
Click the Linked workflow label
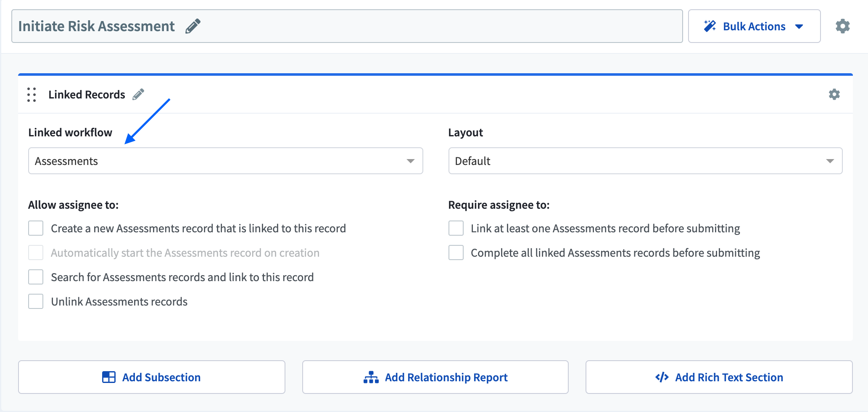tap(70, 133)
